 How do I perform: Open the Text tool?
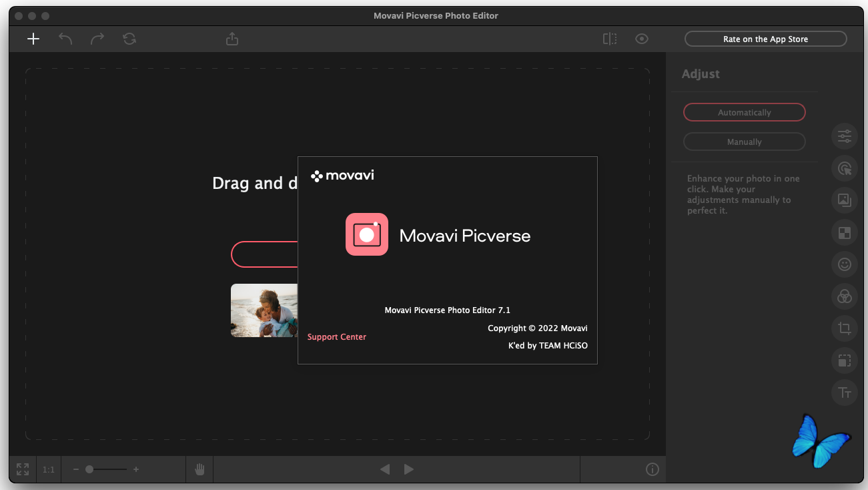pos(845,393)
